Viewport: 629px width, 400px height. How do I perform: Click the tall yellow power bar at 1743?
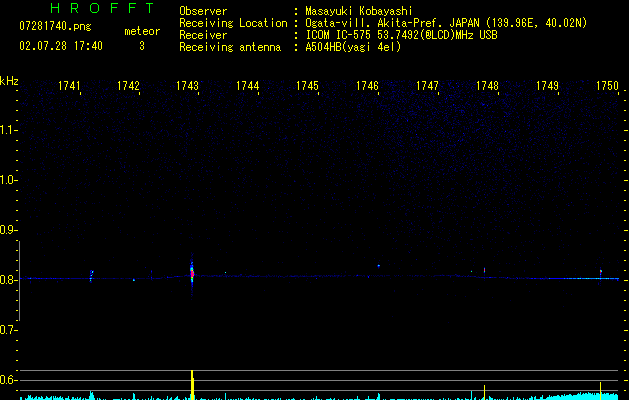tap(192, 385)
